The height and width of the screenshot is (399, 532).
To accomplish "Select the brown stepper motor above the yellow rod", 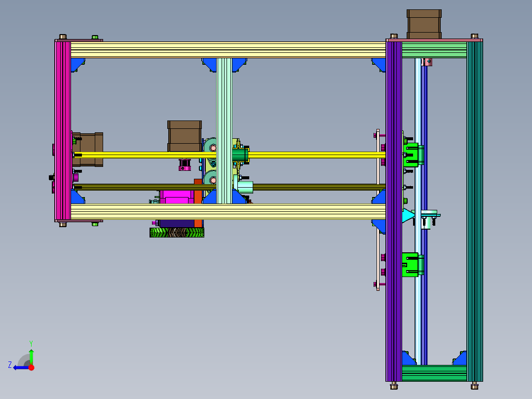I will click(x=185, y=136).
